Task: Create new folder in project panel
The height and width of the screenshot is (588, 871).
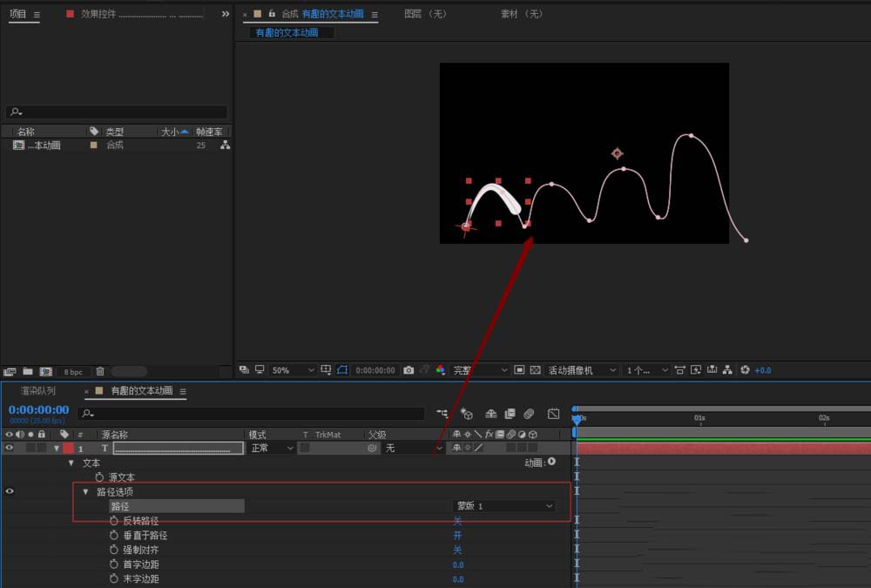Action: click(28, 372)
